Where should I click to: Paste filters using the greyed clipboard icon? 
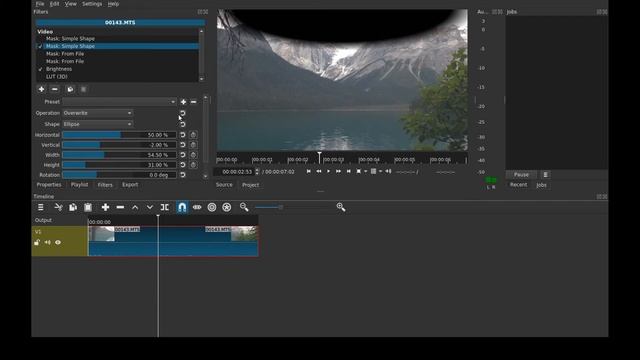click(x=83, y=89)
